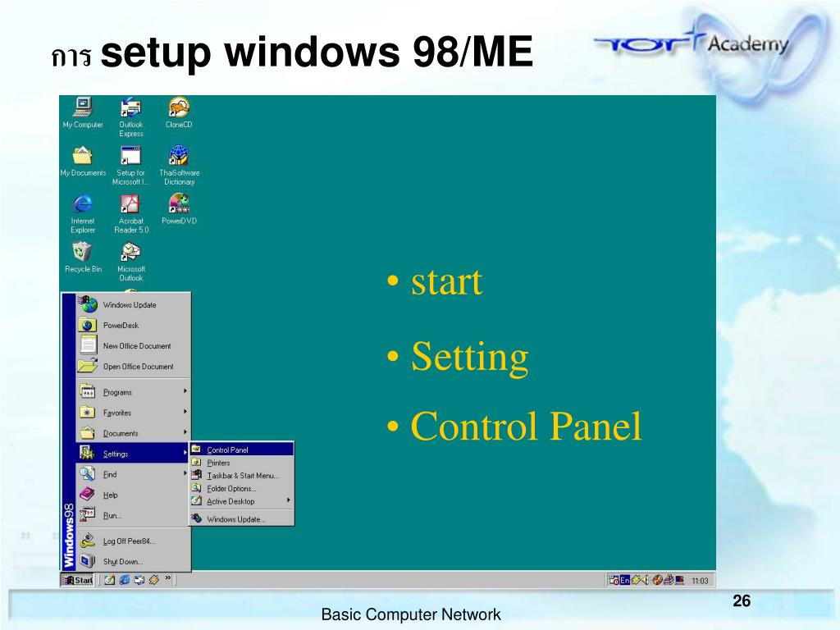Open Control Panel in Settings submenu
The image size is (840, 630).
click(242, 450)
